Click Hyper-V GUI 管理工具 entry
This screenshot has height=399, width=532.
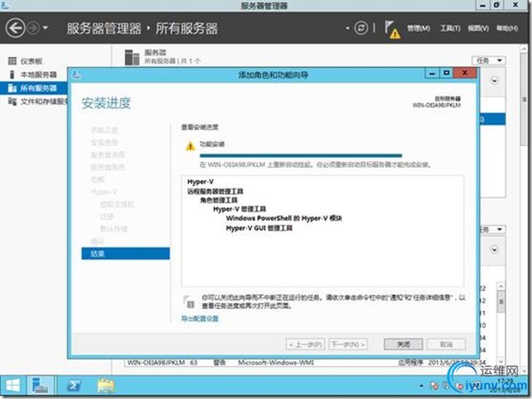pos(259,228)
